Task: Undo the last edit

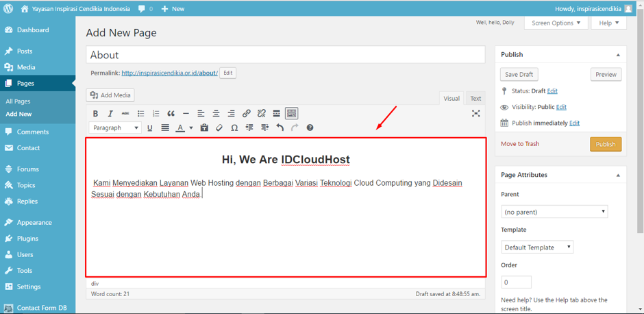Action: pyautogui.click(x=280, y=128)
